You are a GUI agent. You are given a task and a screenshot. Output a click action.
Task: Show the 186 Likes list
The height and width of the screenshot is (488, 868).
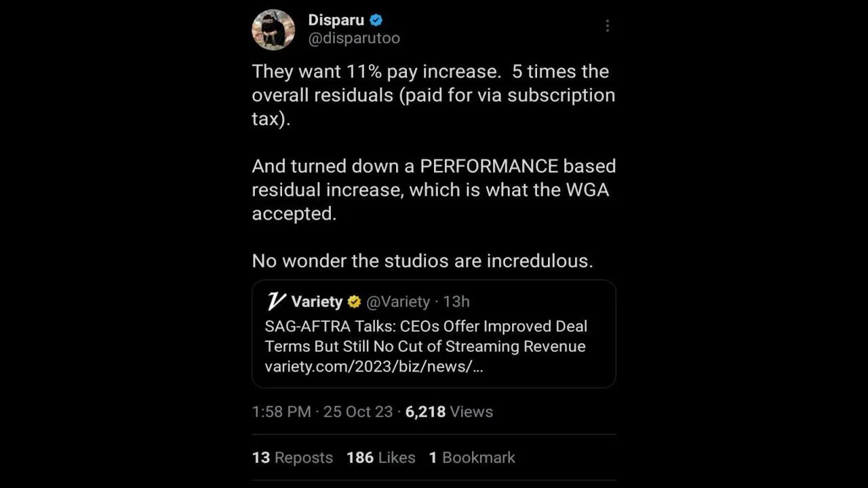click(x=380, y=457)
